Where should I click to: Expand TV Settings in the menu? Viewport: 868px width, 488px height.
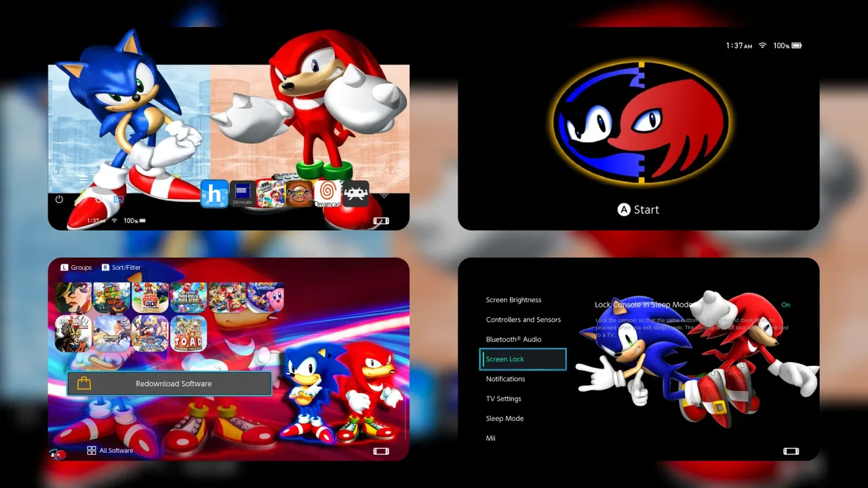coord(503,399)
